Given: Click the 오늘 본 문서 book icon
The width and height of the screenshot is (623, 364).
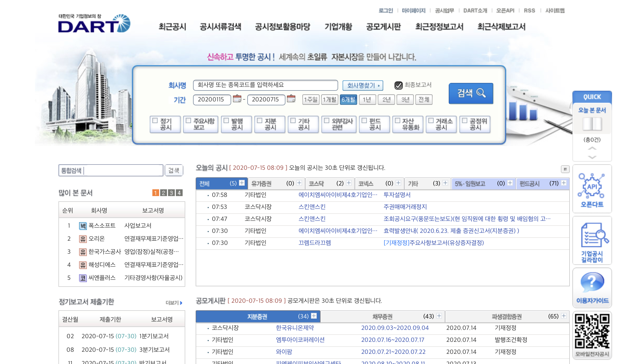Looking at the screenshot, I should pos(592,124).
